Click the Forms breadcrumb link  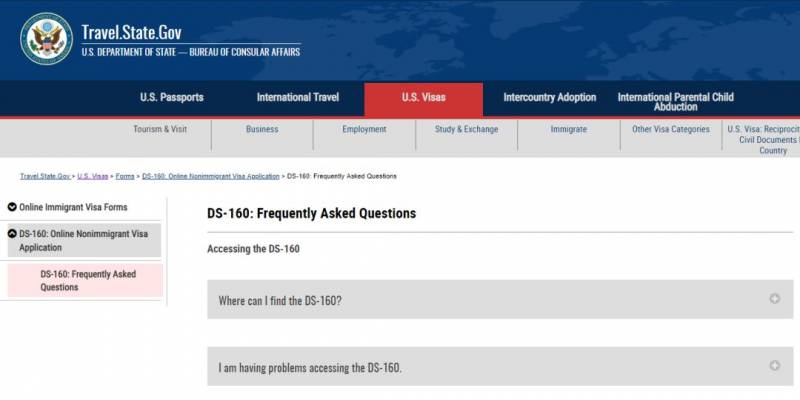pos(124,176)
